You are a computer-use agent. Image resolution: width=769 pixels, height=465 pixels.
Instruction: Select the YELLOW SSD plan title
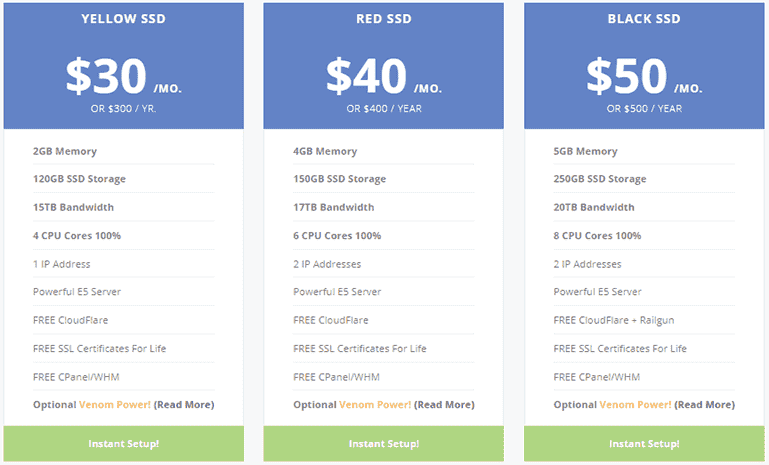(124, 19)
